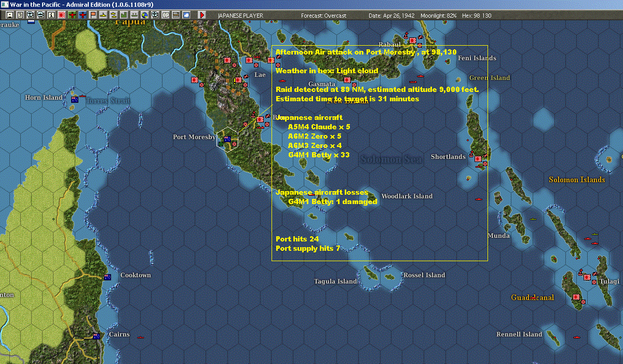Select the Australian flag at Cooktown
The width and height of the screenshot is (623, 364).
coord(107,277)
